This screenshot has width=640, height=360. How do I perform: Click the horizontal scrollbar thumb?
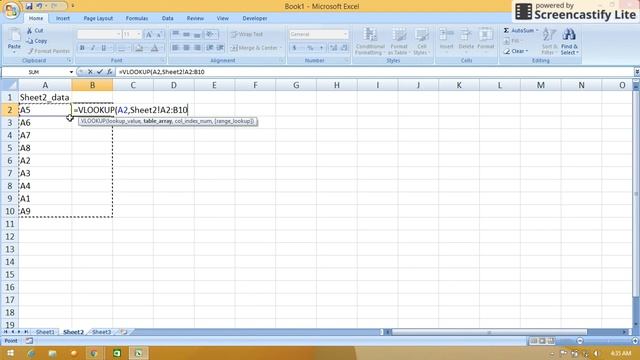coord(489,332)
